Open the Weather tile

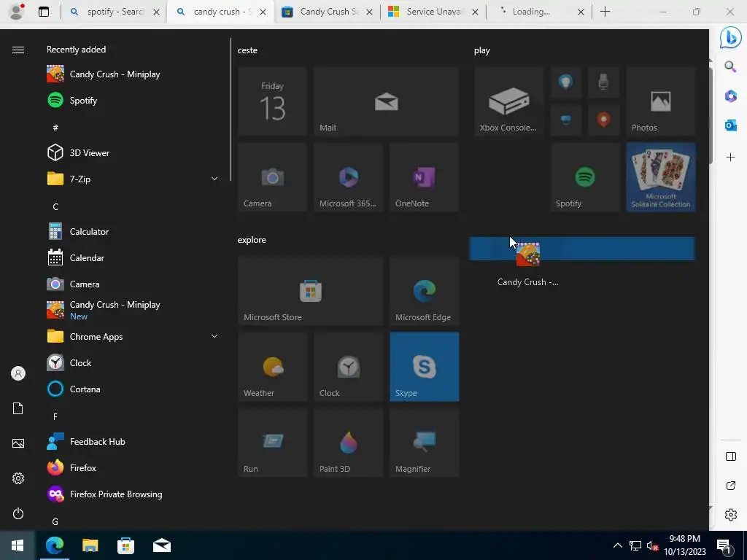(273, 367)
